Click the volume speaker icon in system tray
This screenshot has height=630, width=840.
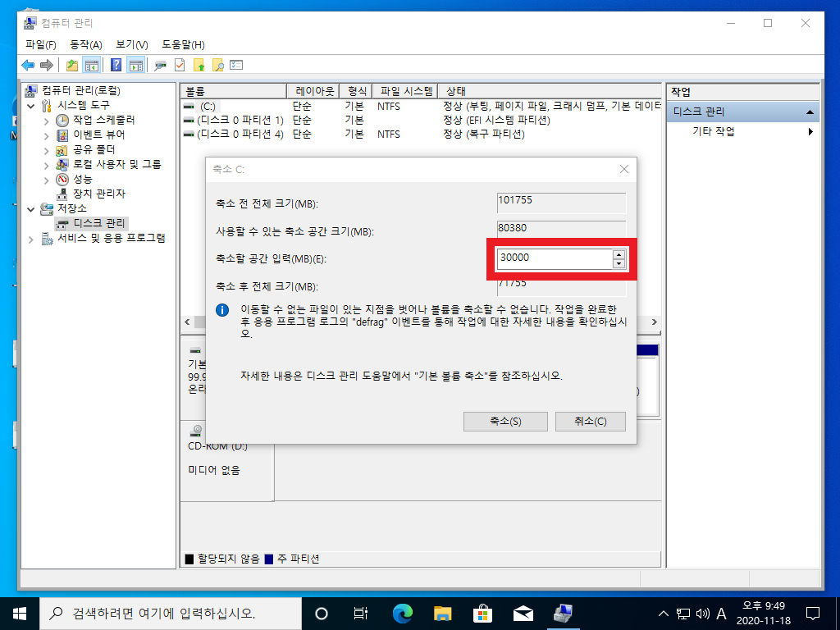[702, 614]
